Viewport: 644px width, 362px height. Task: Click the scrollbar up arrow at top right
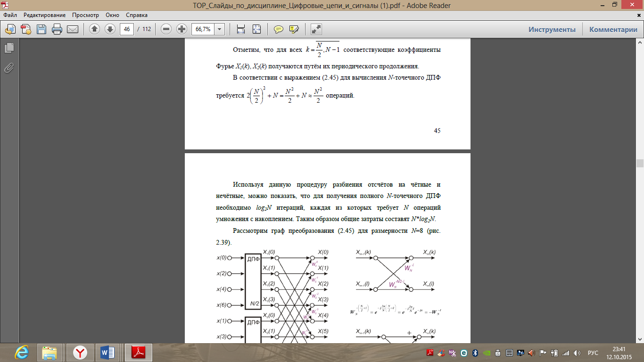point(640,43)
